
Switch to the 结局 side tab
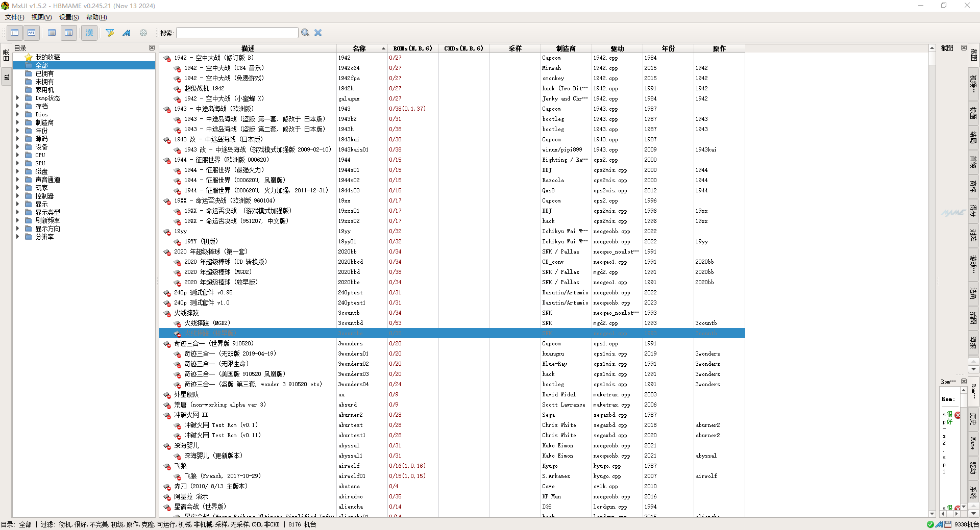(x=973, y=137)
